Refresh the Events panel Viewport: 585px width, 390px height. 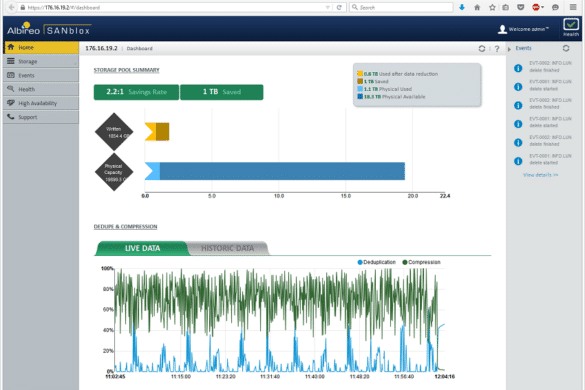point(566,48)
